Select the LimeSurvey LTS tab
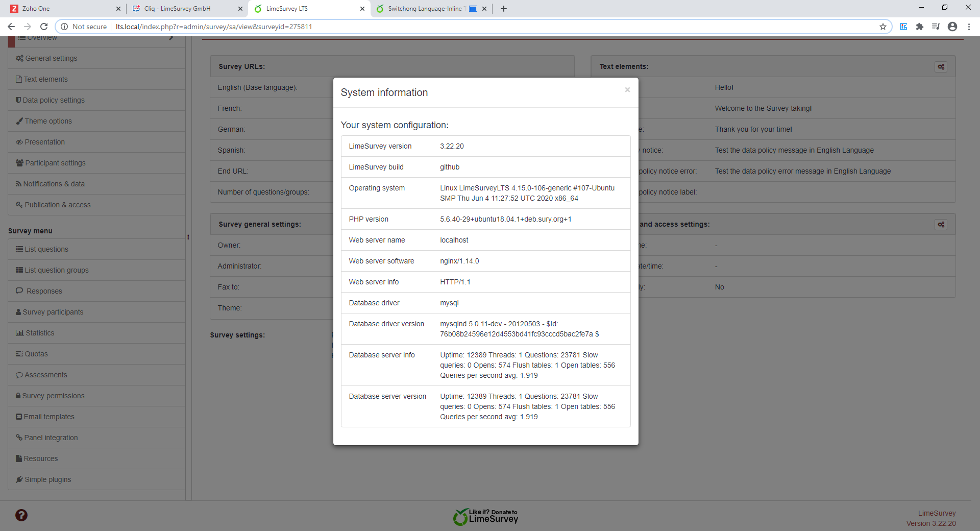Viewport: 980px width, 531px height. click(x=309, y=9)
